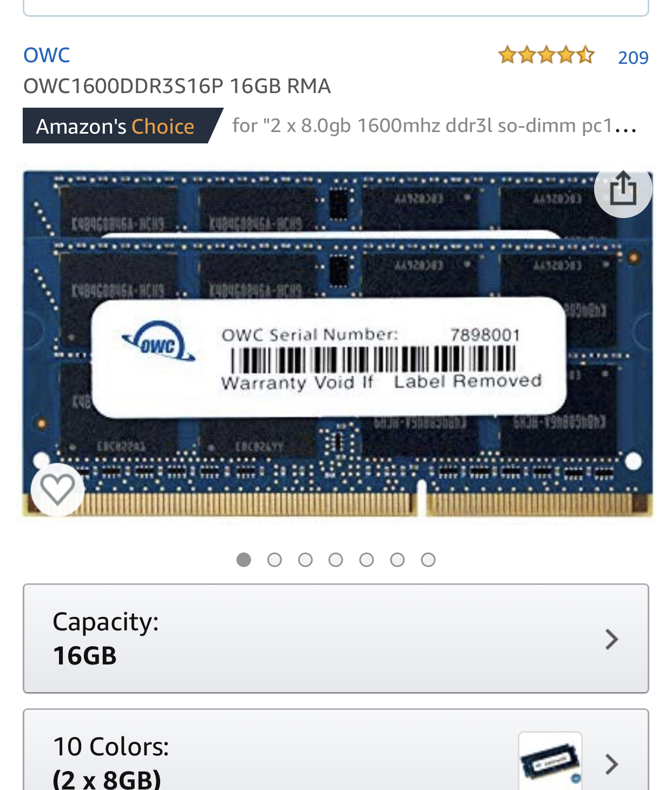Jump to last product image dot
Viewport: 672px width, 790px height.
(x=428, y=559)
